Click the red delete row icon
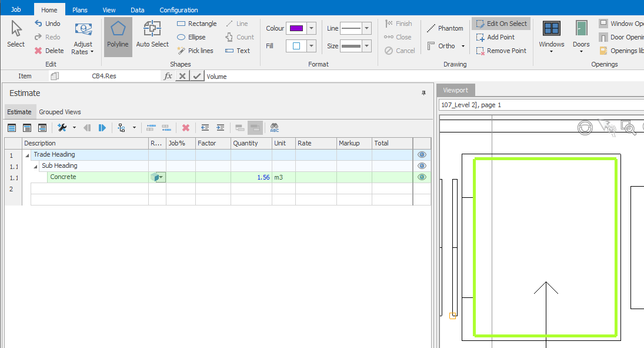Viewport: 644px width, 348px height. coord(186,128)
